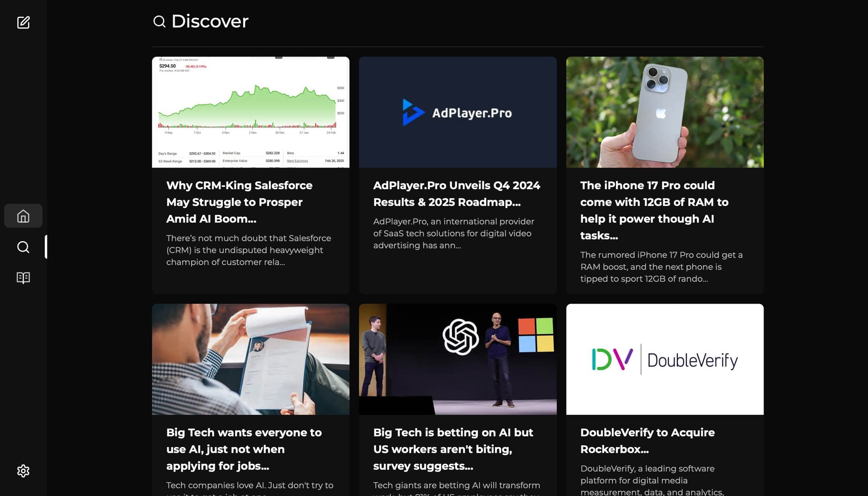
Task: Open the Settings gear icon
Action: point(23,471)
